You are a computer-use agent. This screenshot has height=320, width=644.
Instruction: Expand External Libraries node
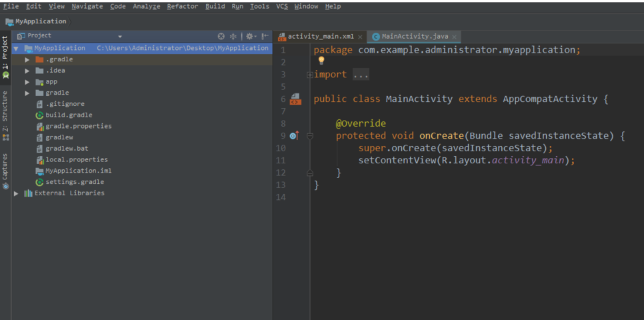(x=16, y=193)
